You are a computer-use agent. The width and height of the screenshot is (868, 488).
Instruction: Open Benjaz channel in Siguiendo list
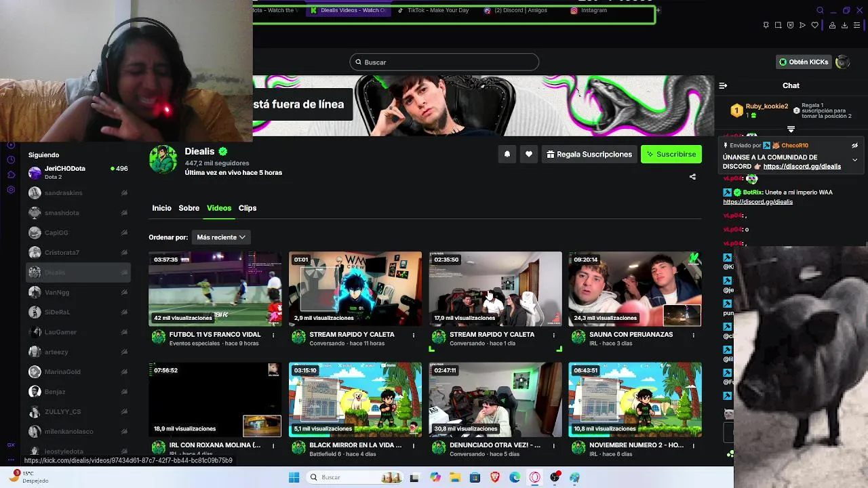click(x=78, y=392)
